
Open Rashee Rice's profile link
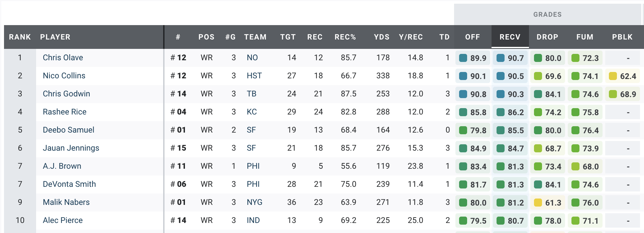pos(65,112)
